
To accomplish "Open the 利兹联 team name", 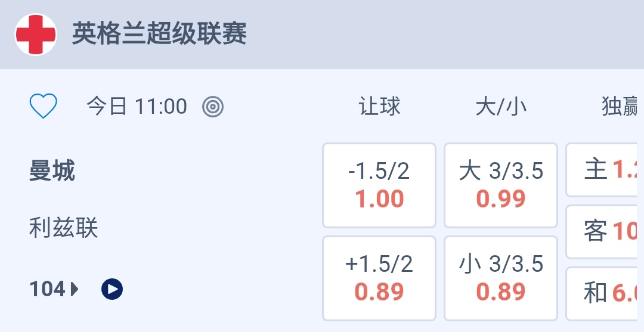I will coord(64,228).
